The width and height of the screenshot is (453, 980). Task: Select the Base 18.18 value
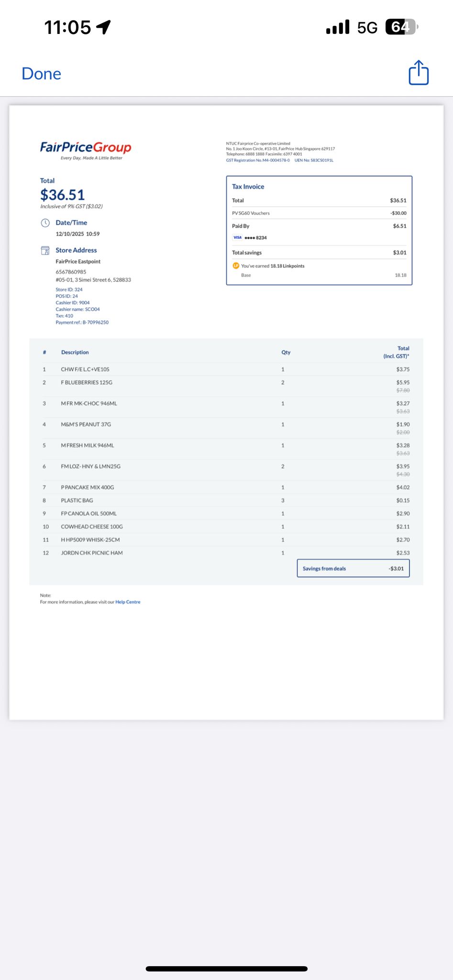tap(400, 275)
